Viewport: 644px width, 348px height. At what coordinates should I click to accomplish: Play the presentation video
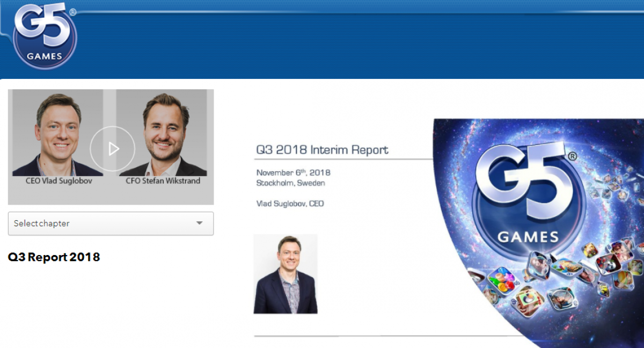click(x=112, y=149)
